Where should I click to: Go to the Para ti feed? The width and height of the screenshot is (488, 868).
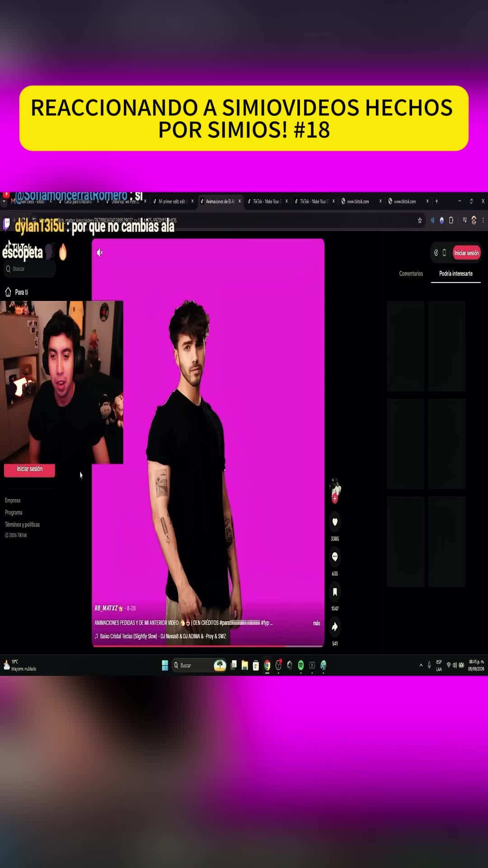(17, 292)
